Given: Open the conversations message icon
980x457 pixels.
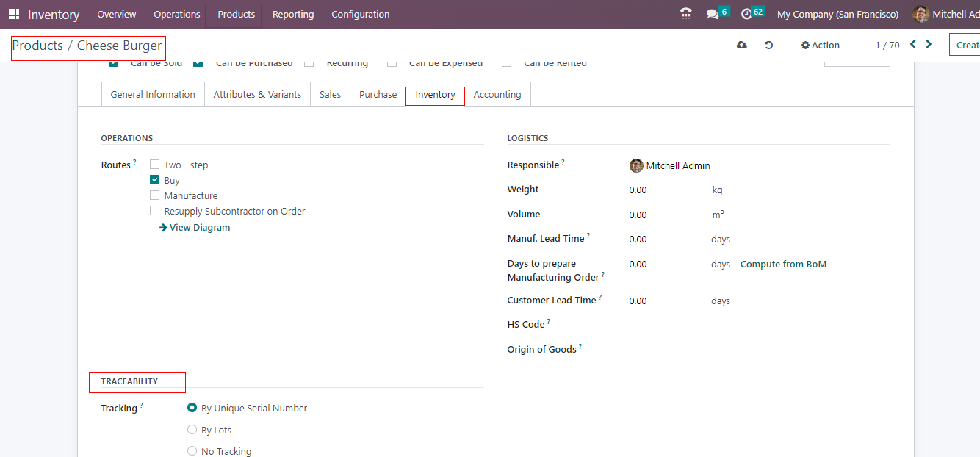Looking at the screenshot, I should (x=712, y=14).
